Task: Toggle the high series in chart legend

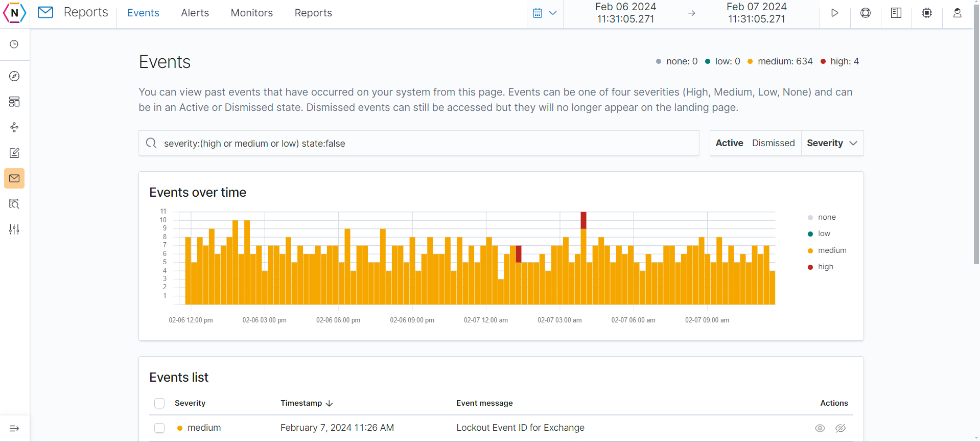Action: point(820,267)
